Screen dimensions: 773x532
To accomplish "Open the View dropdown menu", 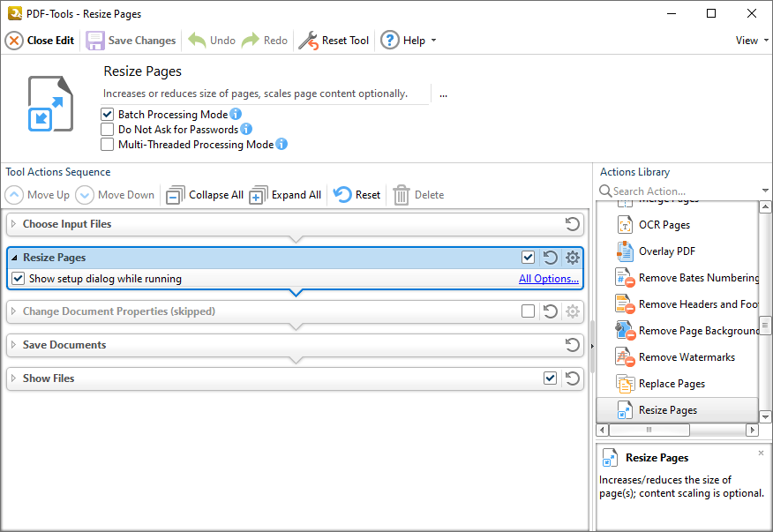I will 749,40.
